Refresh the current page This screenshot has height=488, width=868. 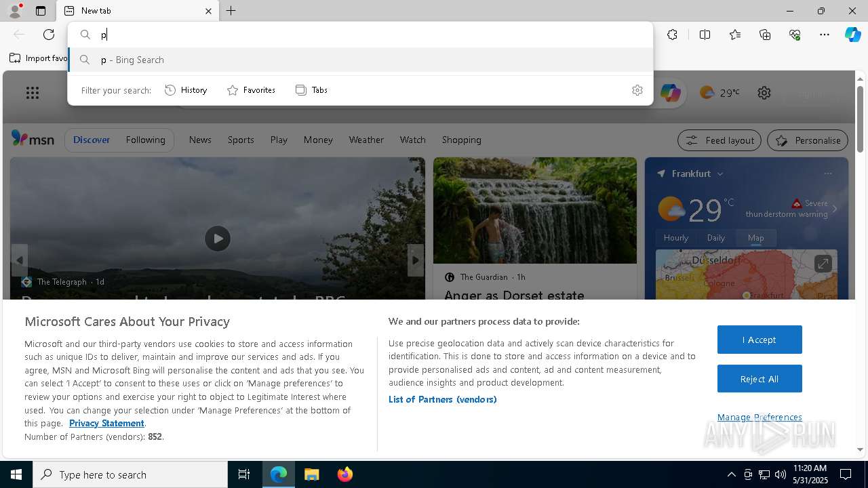pyautogui.click(x=49, y=35)
